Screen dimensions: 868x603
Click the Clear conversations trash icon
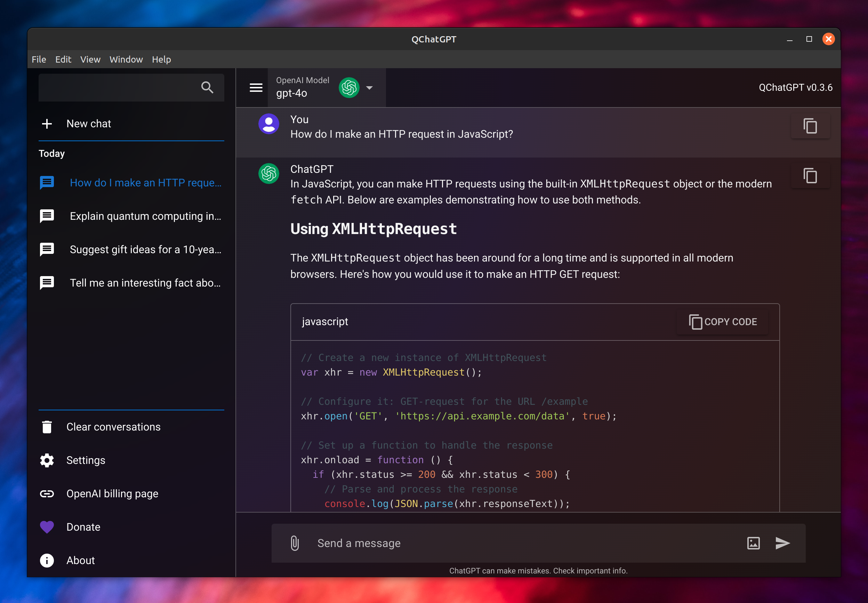tap(47, 427)
